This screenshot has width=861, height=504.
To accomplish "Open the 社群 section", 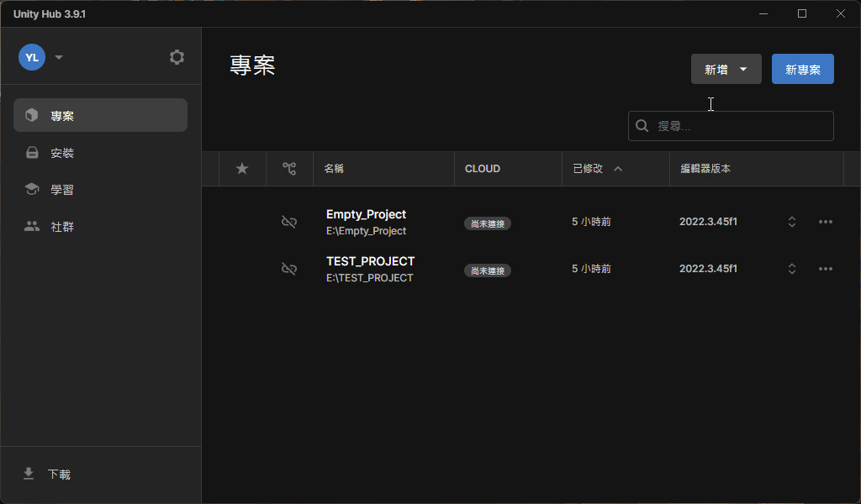I will point(100,226).
